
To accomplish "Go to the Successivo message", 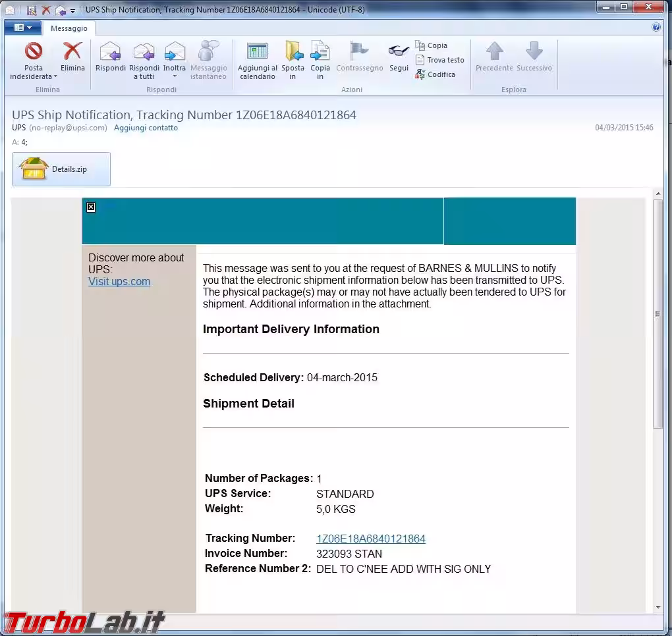I will pos(534,57).
